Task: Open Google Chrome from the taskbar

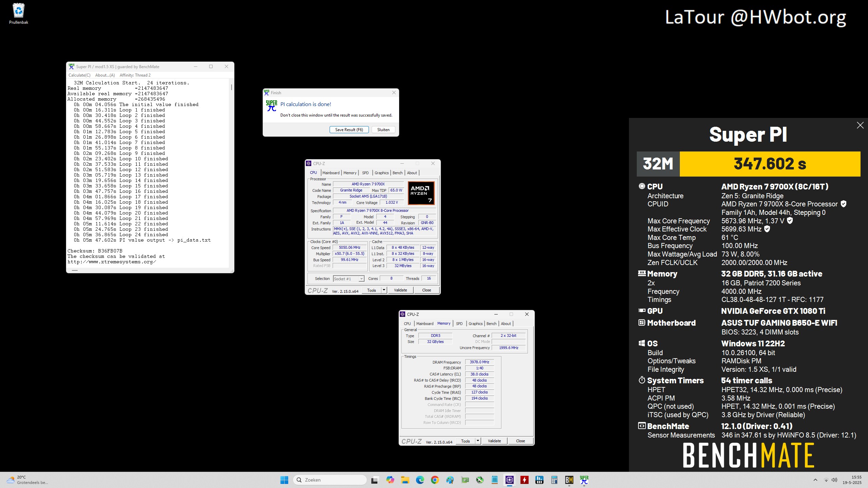Action: 435,480
